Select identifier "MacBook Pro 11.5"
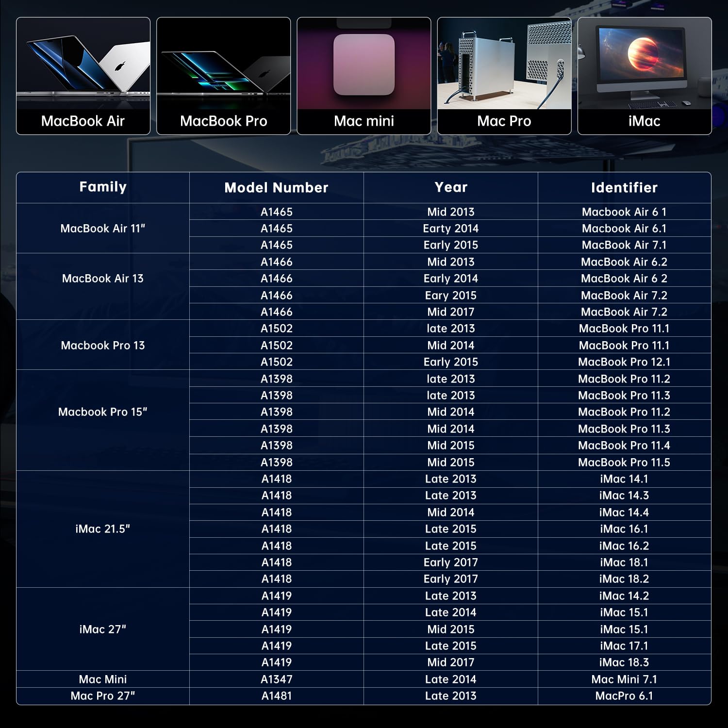The image size is (728, 728). point(624,462)
